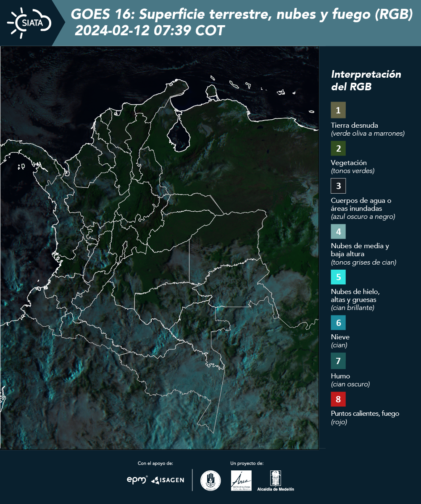
Task: Click 'Nubes de hielo, altas y gruesas' label
Action: [355, 296]
